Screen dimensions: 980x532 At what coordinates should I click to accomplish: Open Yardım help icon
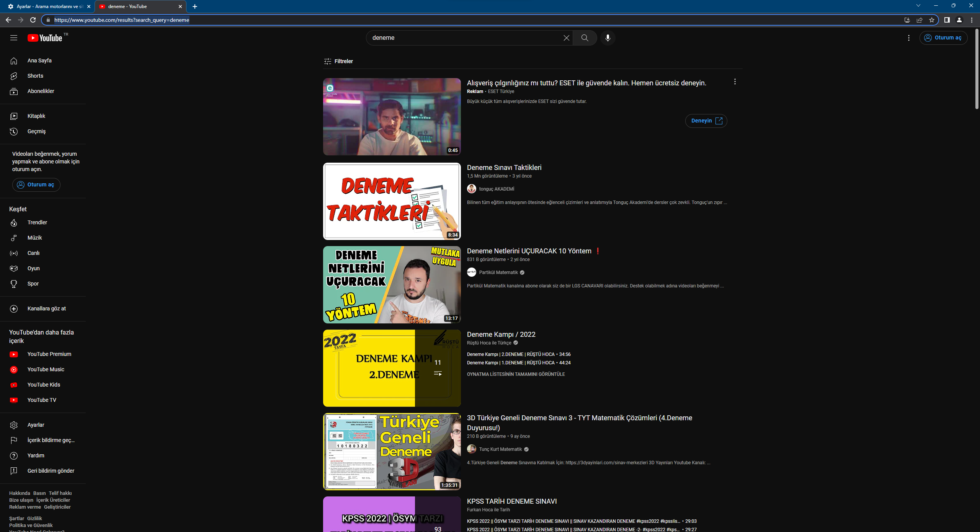(x=14, y=456)
